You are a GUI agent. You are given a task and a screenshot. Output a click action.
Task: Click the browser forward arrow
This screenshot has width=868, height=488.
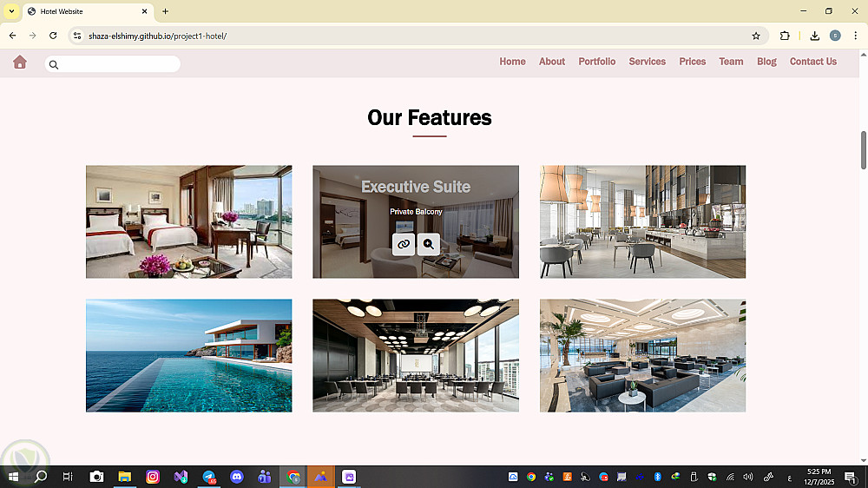[x=33, y=36]
